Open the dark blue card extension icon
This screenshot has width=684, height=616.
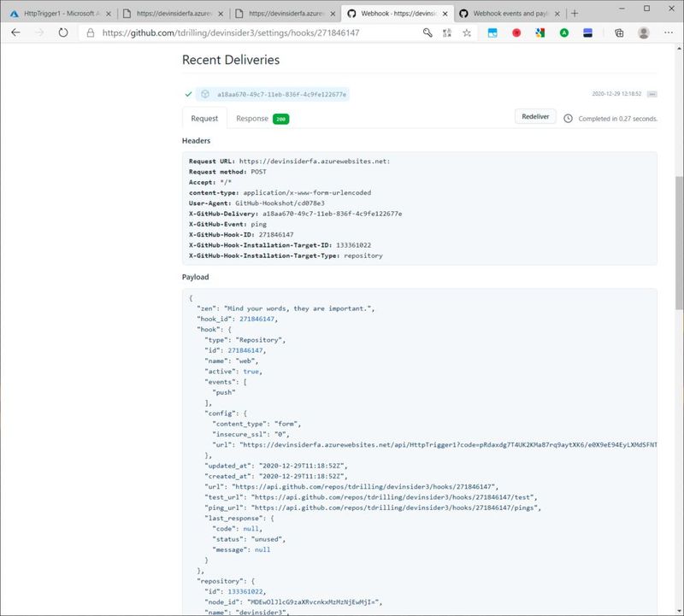pyautogui.click(x=587, y=32)
